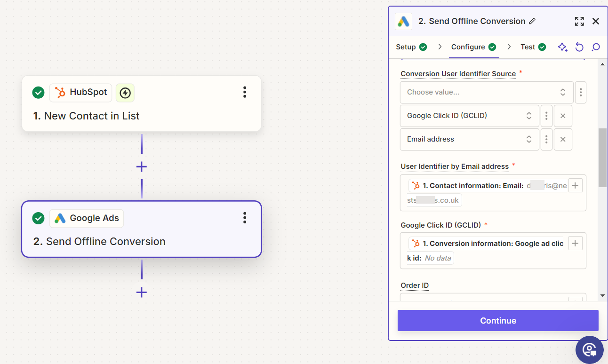Click the Continue button

click(498, 321)
